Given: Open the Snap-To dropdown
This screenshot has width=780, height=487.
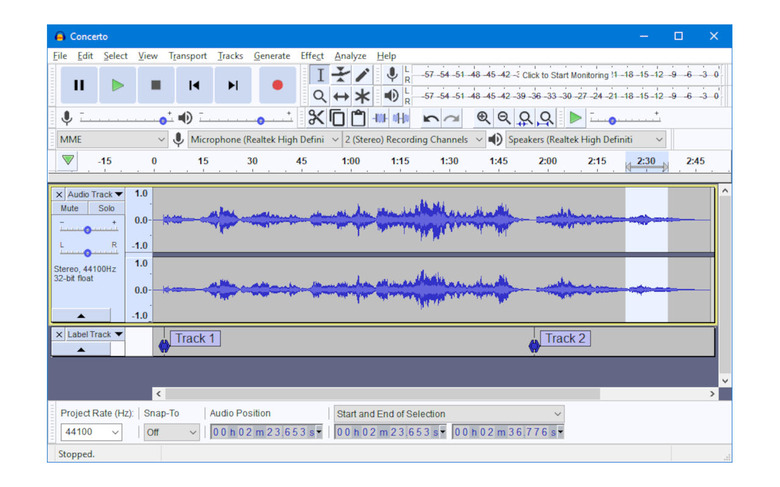Looking at the screenshot, I should point(172,432).
